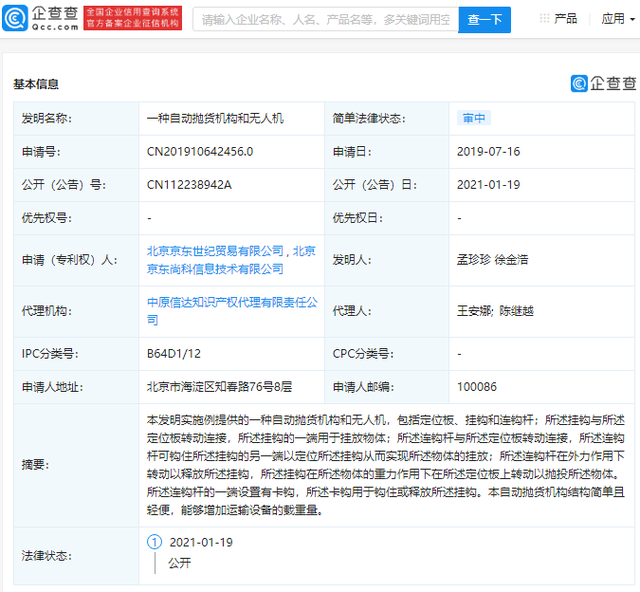Focus the company name search input box

point(325,19)
